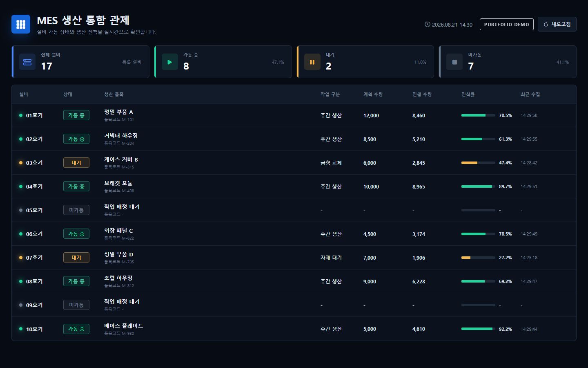The image size is (588, 368).
Task: Click the 11.8% ratio in 대기 card
Action: [x=420, y=62]
